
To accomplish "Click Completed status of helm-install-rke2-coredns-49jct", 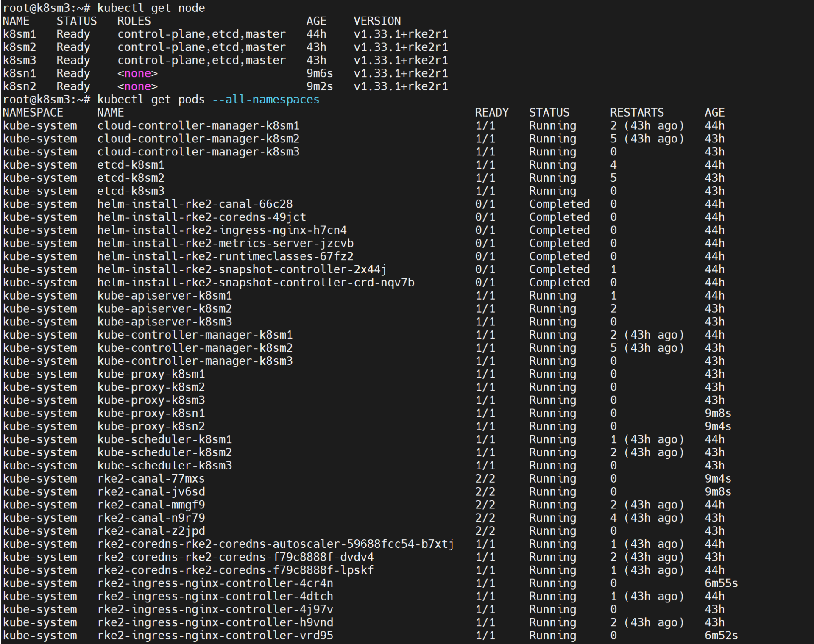I will (559, 217).
